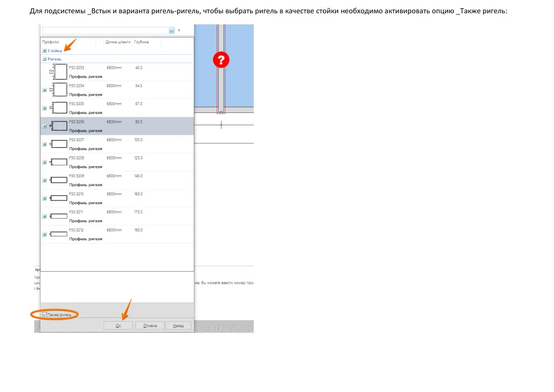The height and width of the screenshot is (392, 554).
Task: Expand the F50.3211 profile row
Action: 44,216
